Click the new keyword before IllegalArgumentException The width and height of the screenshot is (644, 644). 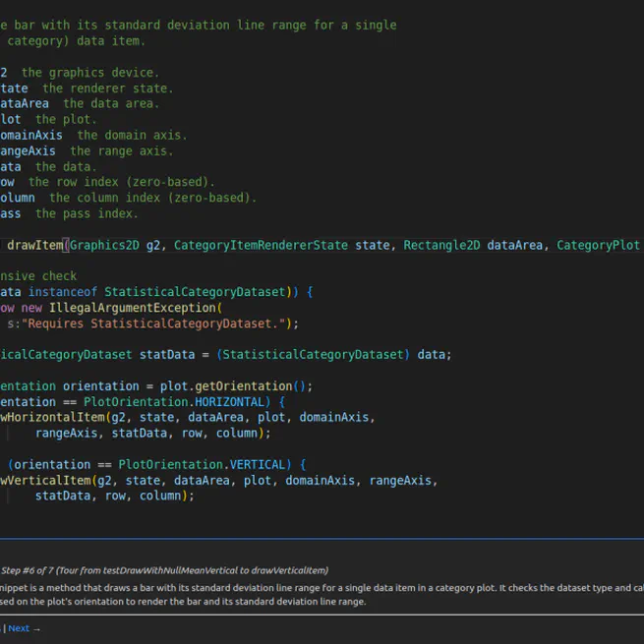[x=31, y=308]
